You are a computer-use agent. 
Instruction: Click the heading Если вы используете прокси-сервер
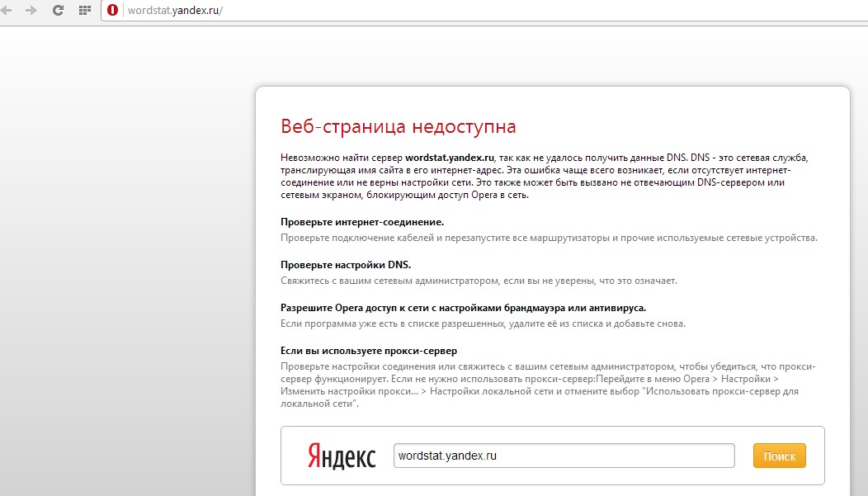(369, 351)
